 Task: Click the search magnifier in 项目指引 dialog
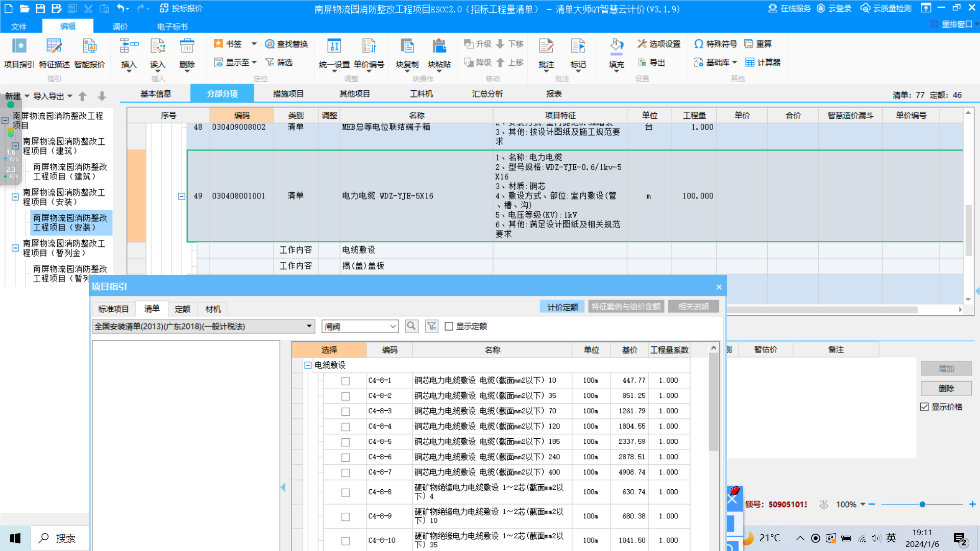411,326
